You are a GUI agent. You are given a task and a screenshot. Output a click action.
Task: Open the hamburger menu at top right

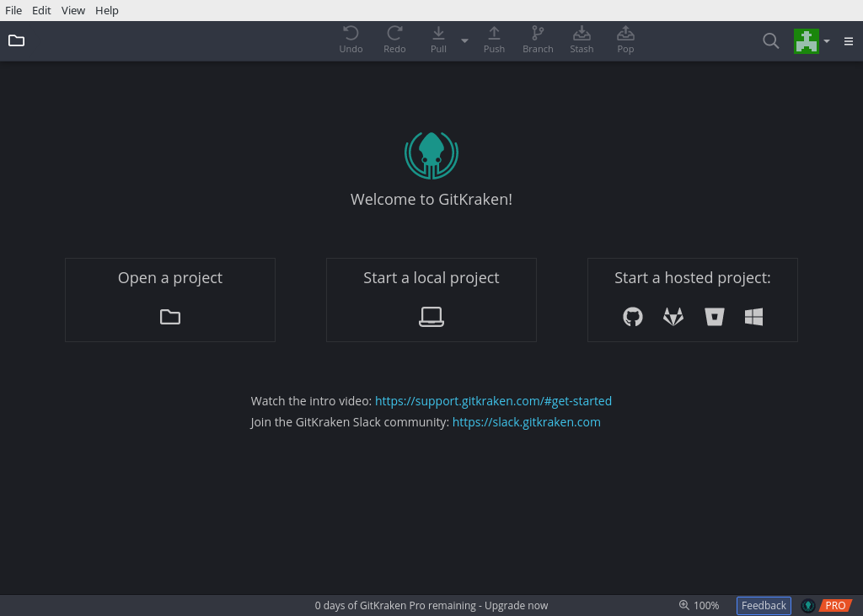849,41
